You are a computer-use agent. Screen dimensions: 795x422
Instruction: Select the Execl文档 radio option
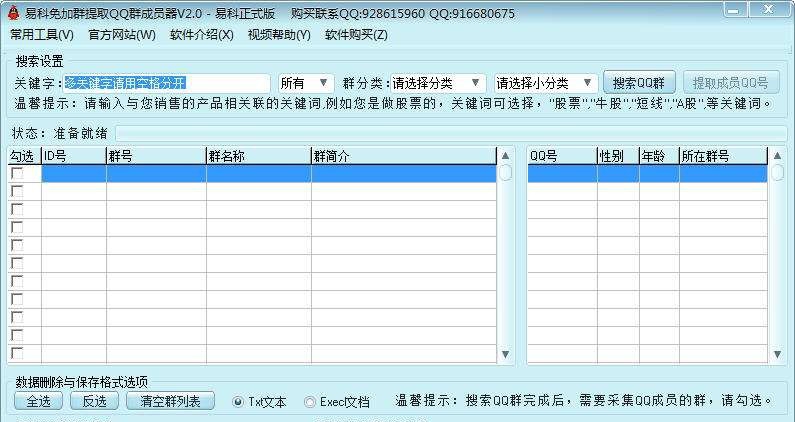pyautogui.click(x=337, y=402)
